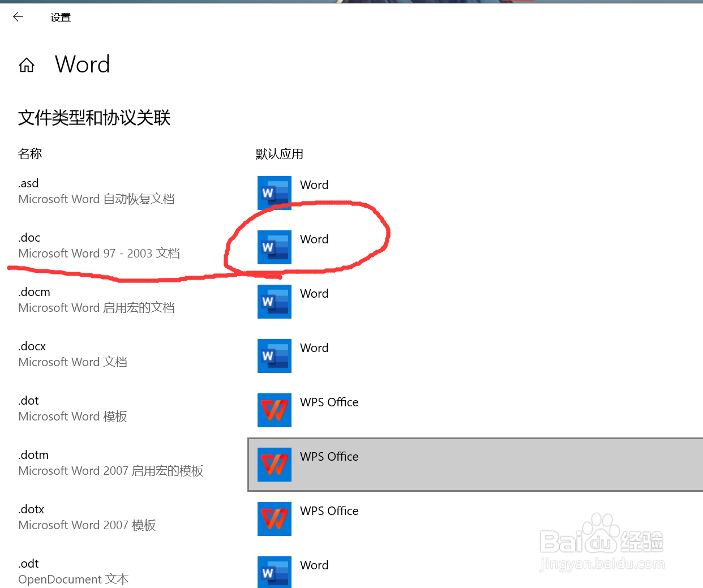
Task: Select the .docx extension text
Action: coord(32,346)
